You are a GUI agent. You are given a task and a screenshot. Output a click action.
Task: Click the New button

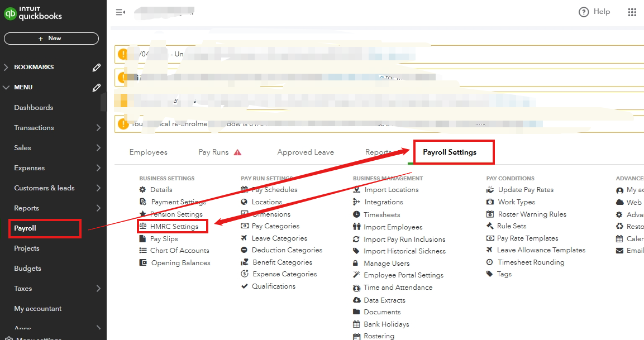[x=51, y=39]
